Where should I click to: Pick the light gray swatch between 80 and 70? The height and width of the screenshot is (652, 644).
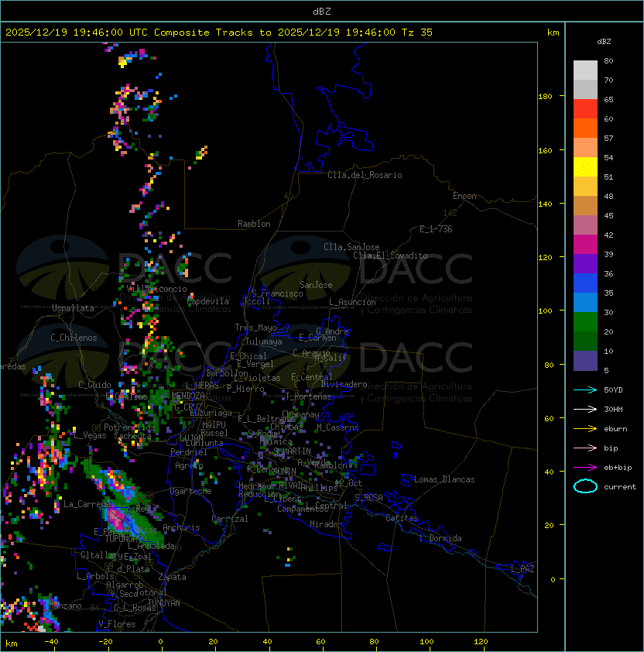(585, 70)
